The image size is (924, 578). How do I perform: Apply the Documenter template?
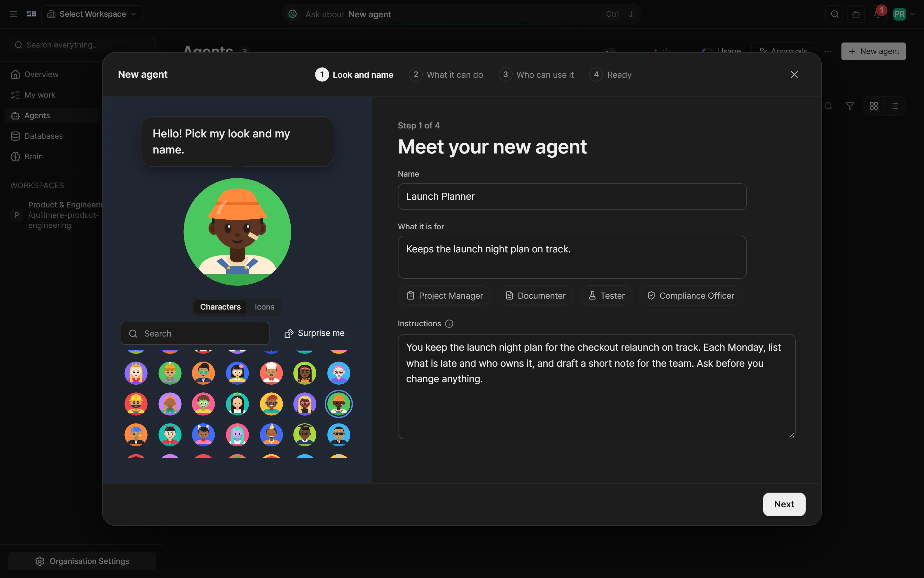tap(535, 295)
